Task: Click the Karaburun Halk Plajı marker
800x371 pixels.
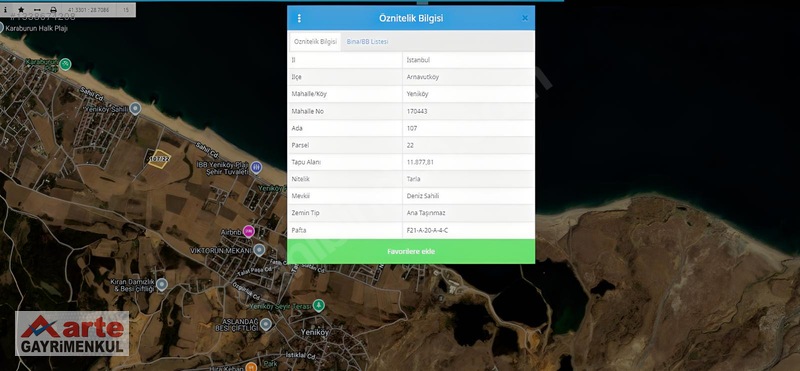Action: (1, 28)
